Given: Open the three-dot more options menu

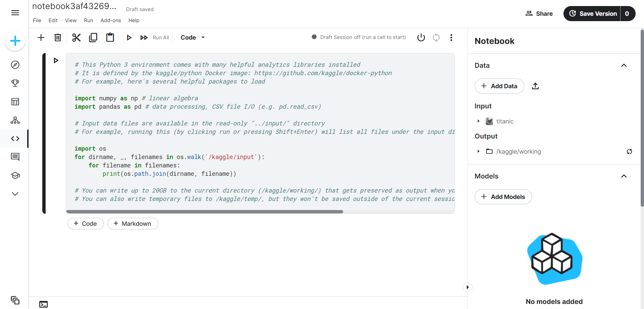Looking at the screenshot, I should pyautogui.click(x=451, y=38).
